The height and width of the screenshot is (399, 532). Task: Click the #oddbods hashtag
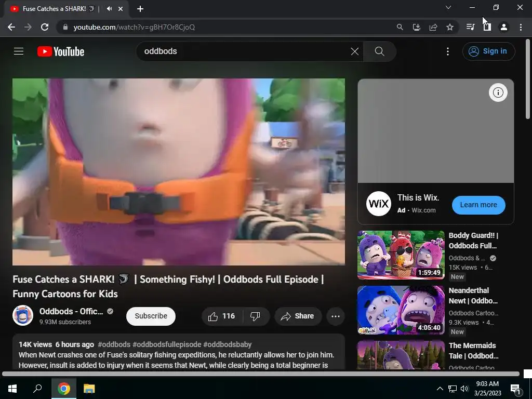[114, 344]
